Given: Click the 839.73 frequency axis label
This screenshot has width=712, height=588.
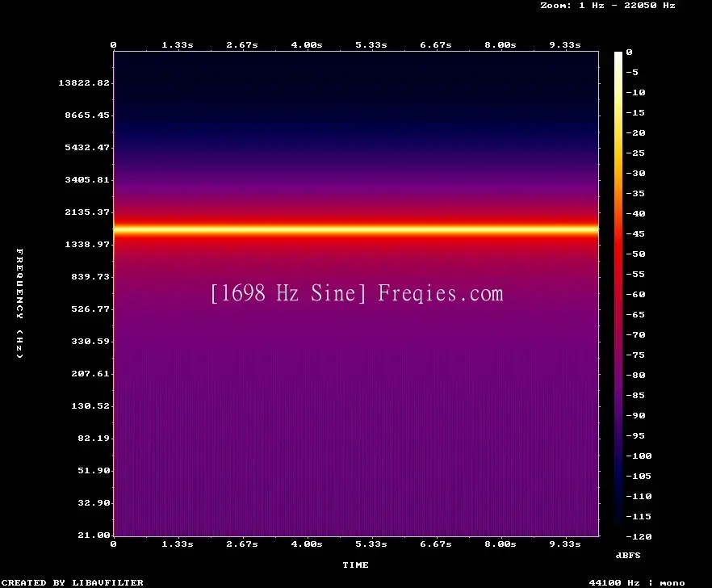Looking at the screenshot, I should tap(90, 276).
